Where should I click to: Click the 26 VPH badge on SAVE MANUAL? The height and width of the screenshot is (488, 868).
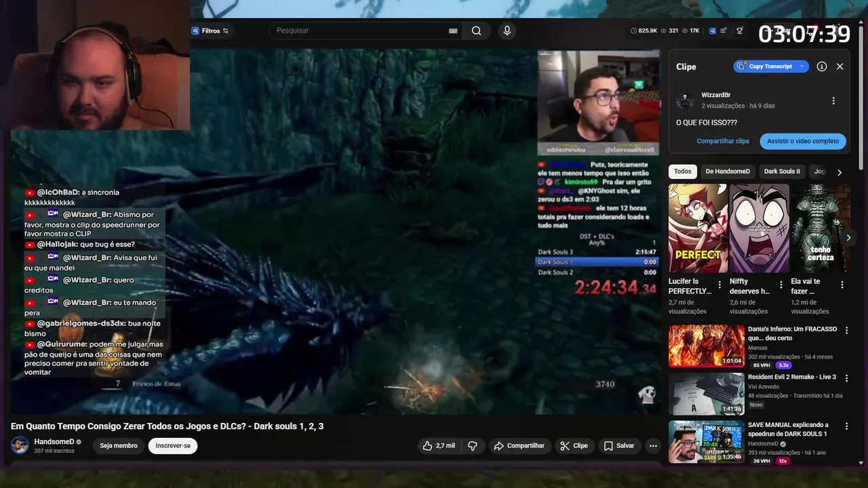tap(762, 461)
